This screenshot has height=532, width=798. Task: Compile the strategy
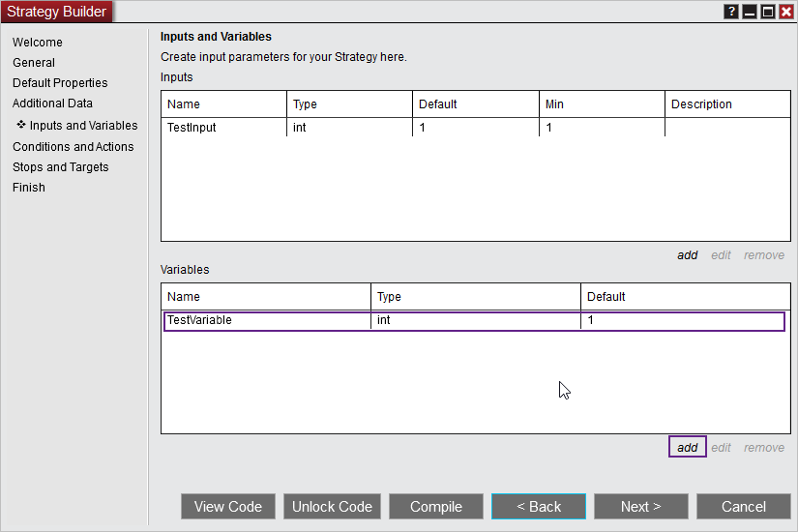436,507
